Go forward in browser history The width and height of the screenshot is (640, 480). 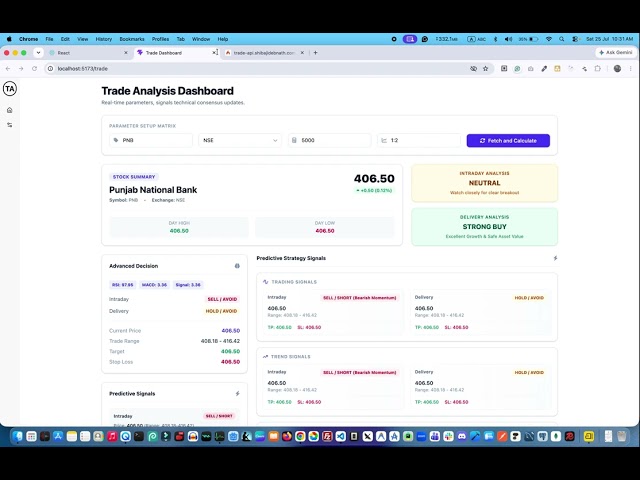21,69
